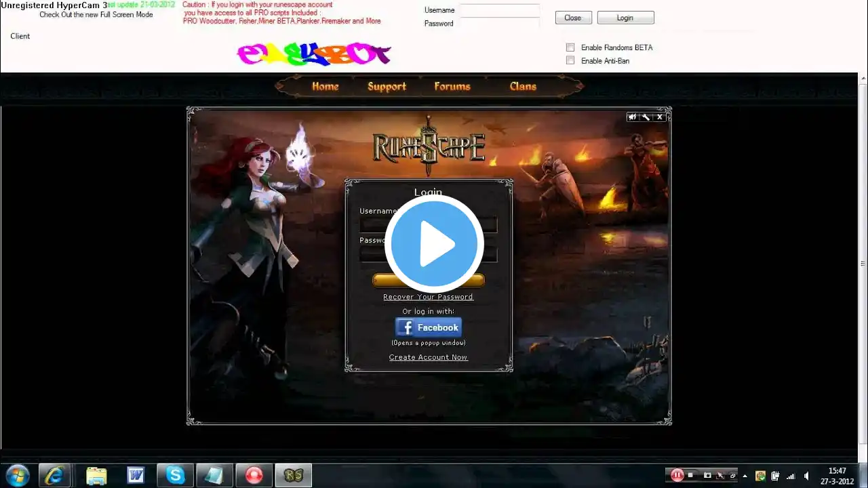
Task: Open the clock showing 15:47
Action: [837, 475]
